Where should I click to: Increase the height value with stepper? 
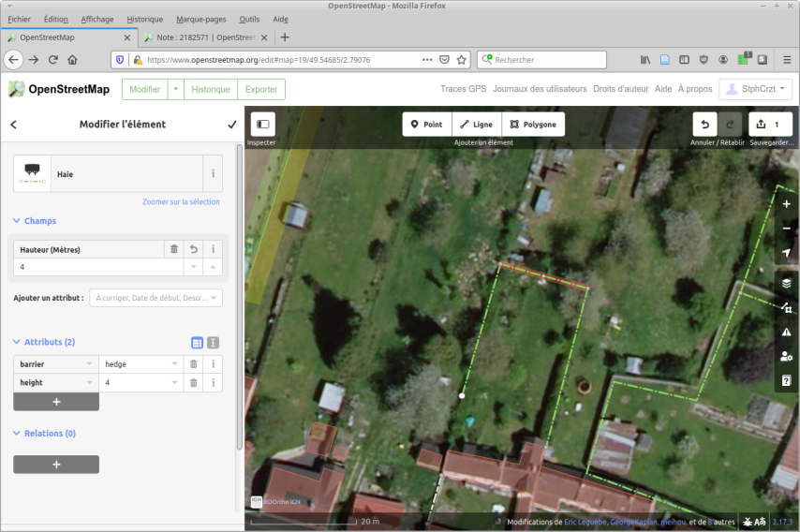coord(214,267)
